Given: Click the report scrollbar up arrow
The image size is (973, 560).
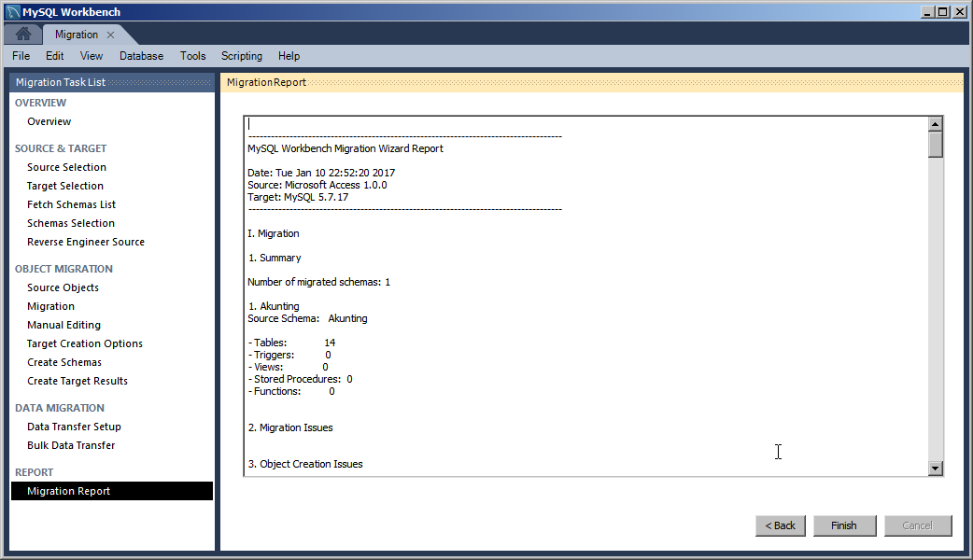Looking at the screenshot, I should click(x=935, y=124).
